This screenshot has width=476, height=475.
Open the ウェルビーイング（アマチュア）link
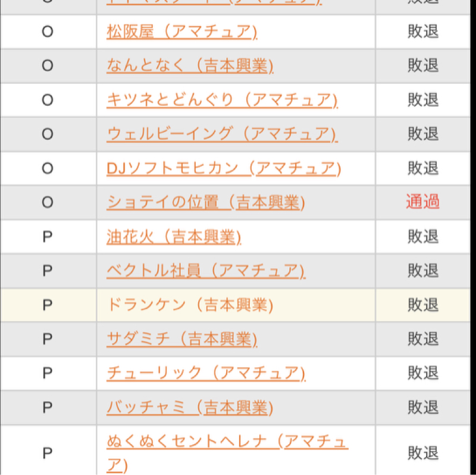[222, 134]
